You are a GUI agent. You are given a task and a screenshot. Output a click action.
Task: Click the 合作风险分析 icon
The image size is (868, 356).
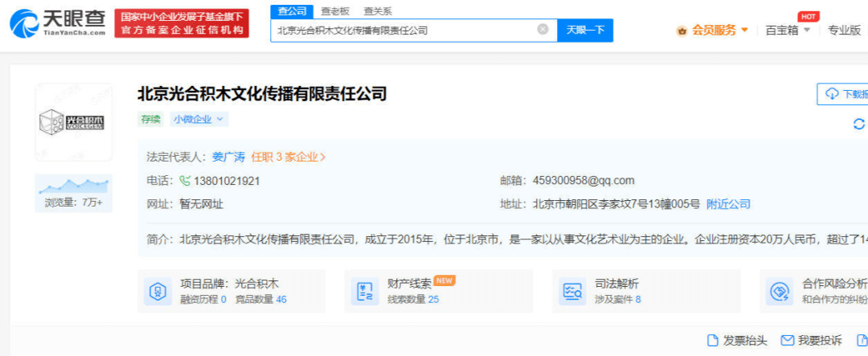tap(780, 291)
